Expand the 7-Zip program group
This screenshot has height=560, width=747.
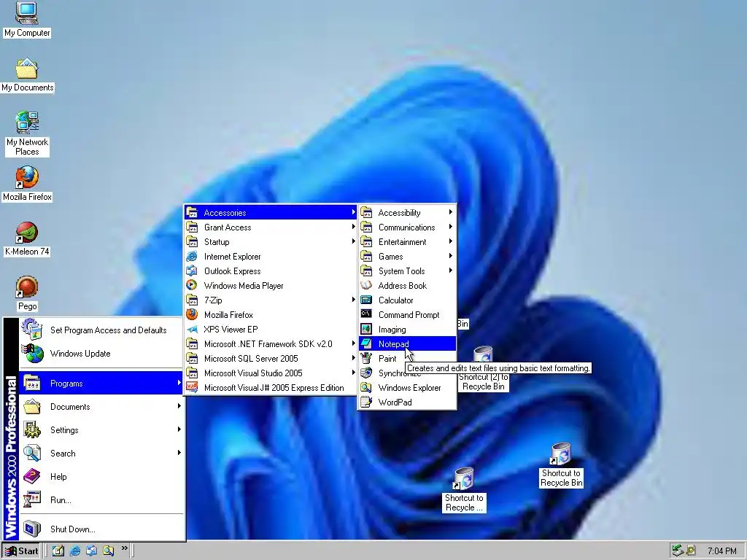coord(271,300)
